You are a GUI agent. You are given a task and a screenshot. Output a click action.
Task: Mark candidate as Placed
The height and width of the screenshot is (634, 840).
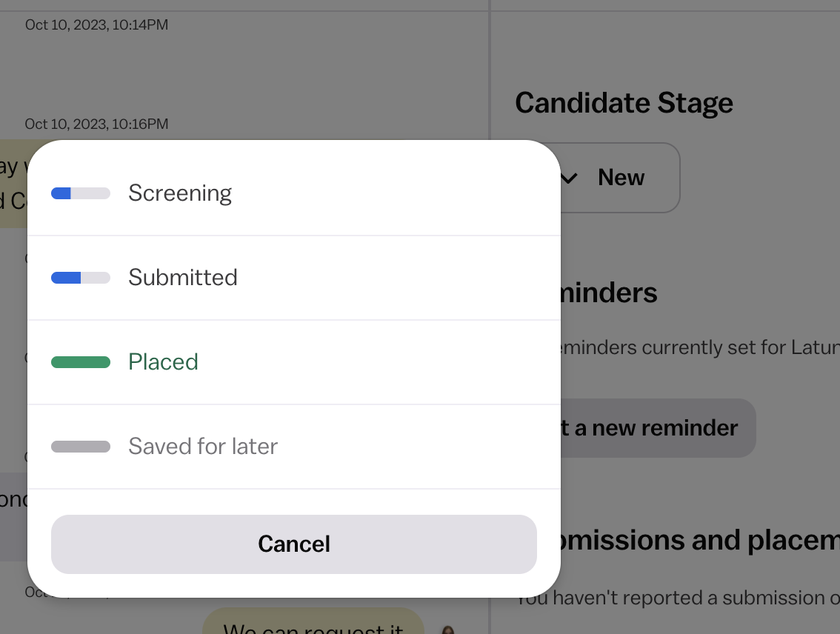[294, 362]
